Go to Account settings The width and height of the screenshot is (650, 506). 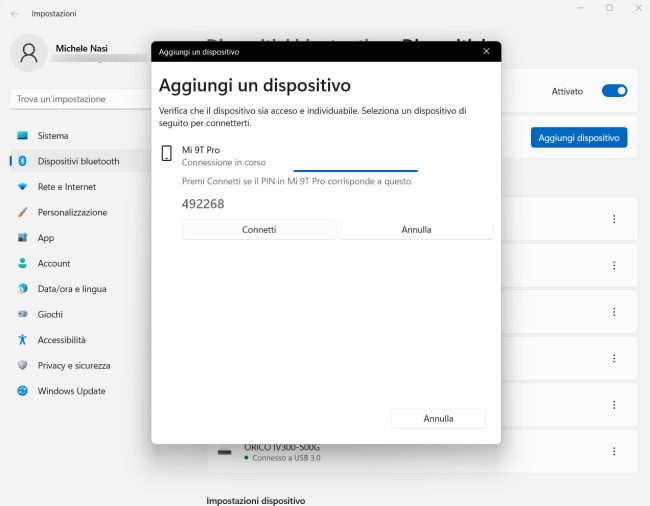click(53, 263)
